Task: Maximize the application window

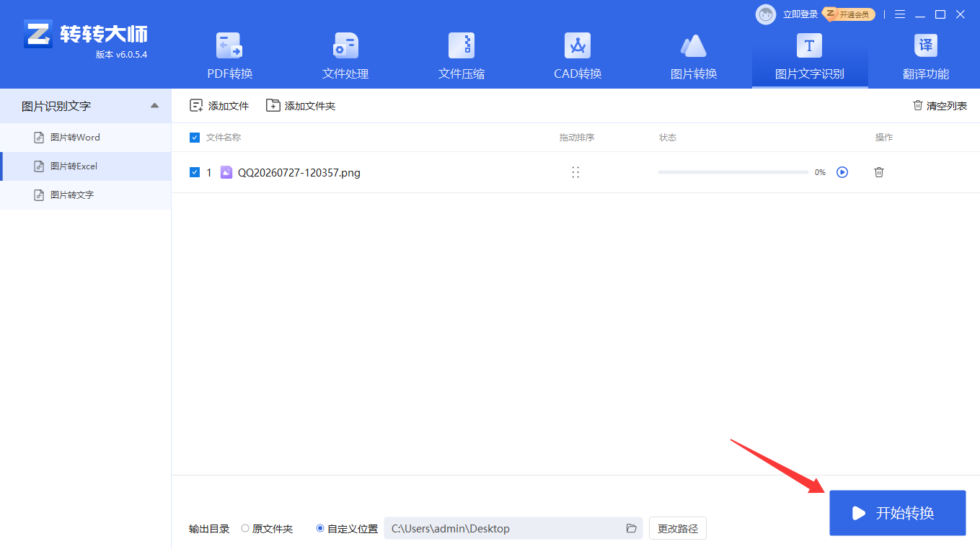Action: tap(940, 14)
